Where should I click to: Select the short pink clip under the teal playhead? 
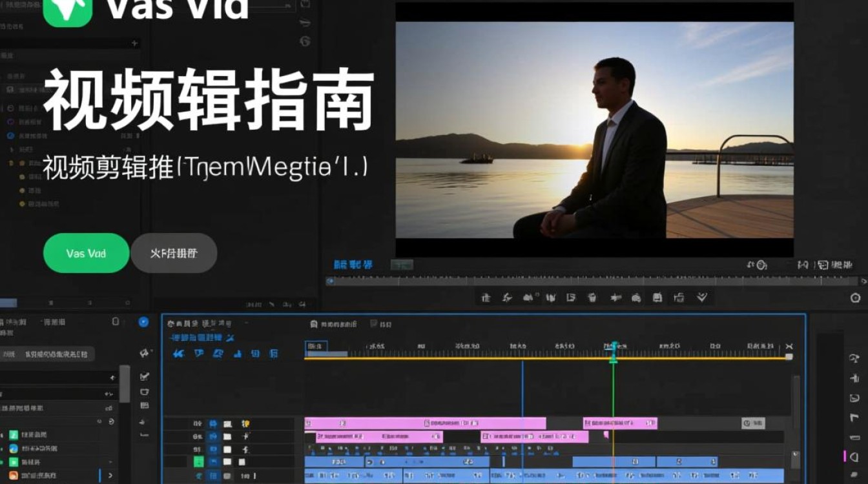pos(620,423)
